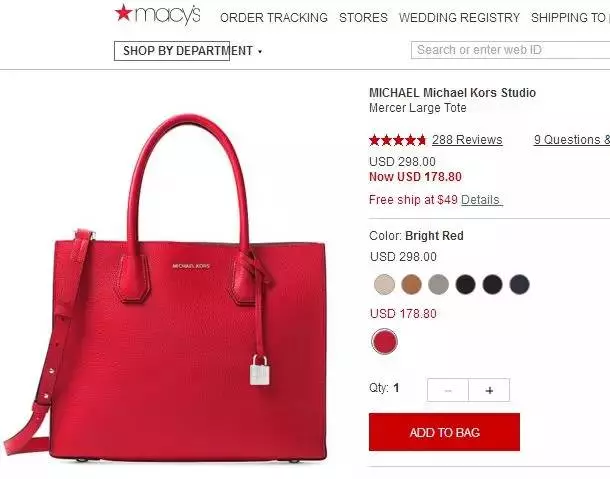View free shipping Details link
Screen dimensions: 610x479
[x=482, y=200]
